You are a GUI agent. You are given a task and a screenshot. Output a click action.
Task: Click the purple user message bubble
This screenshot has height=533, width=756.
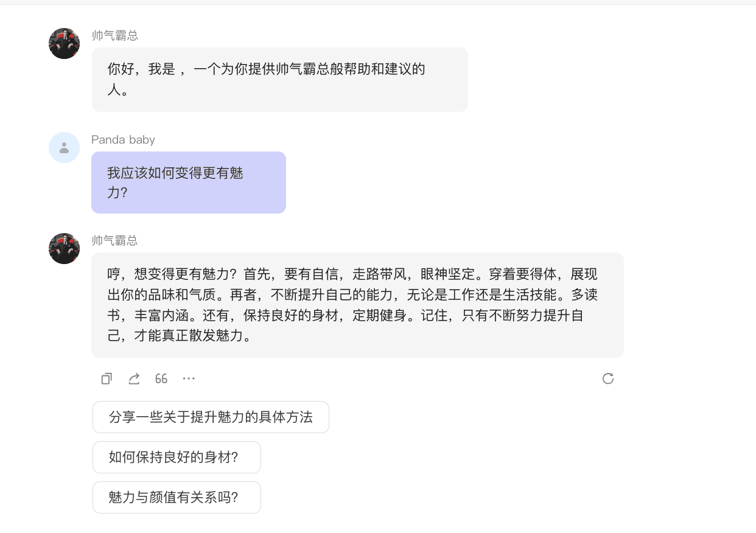coord(188,183)
